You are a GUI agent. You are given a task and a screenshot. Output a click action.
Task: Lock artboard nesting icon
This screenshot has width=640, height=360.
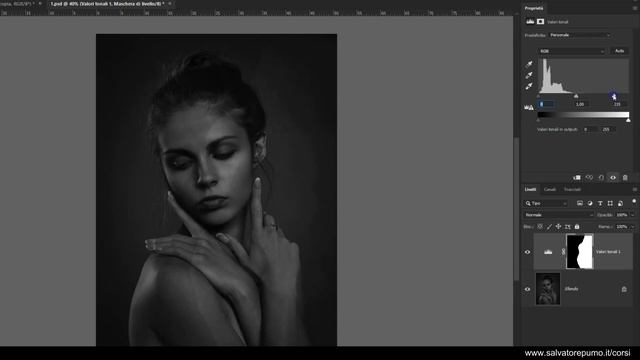pos(568,227)
